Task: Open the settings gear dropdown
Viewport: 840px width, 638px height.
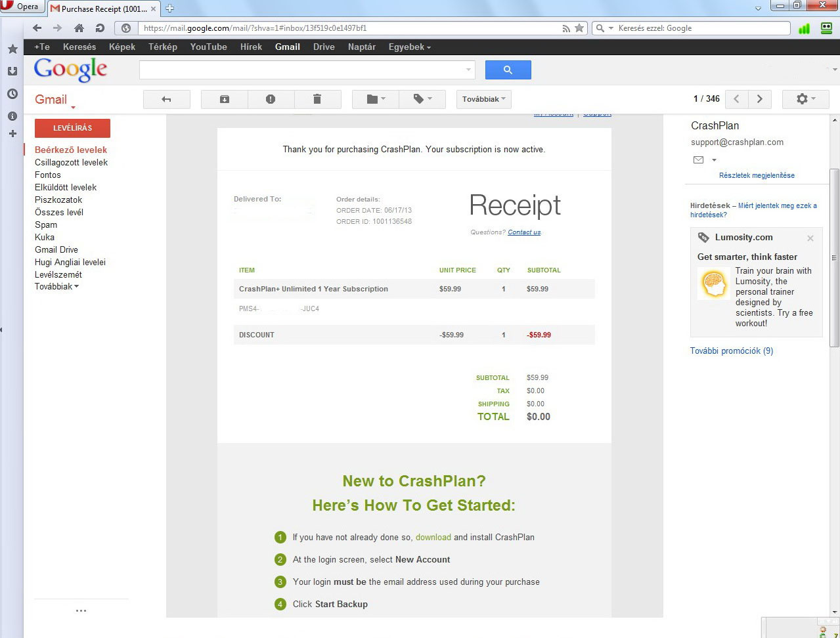Action: (806, 99)
